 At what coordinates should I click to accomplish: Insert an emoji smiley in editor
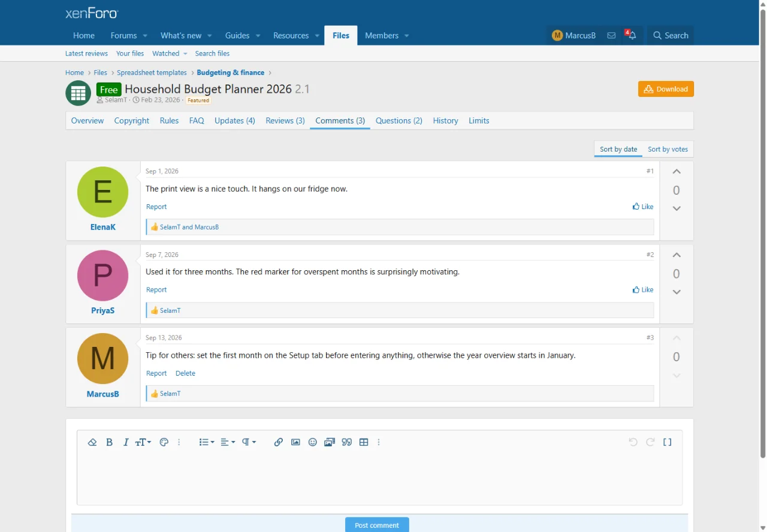coord(312,442)
